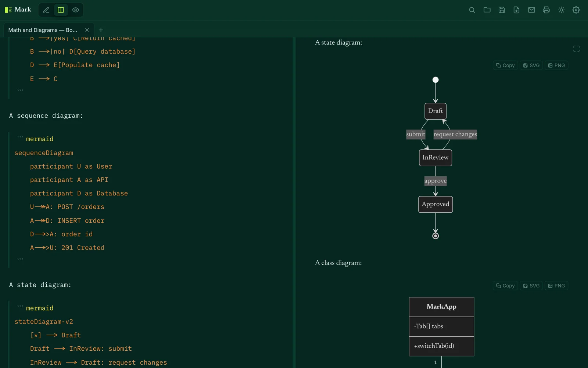Switch to editor-only mode with the pencil icon
The height and width of the screenshot is (368, 588).
tap(46, 10)
